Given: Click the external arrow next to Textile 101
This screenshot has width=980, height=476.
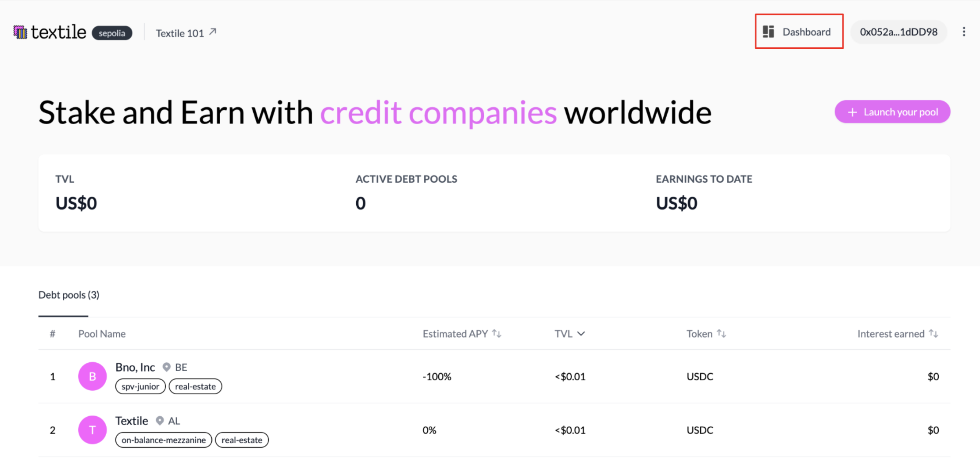Looking at the screenshot, I should tap(213, 32).
